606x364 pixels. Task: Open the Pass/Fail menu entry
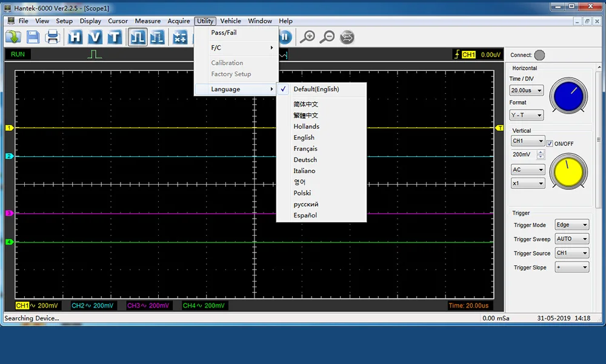pos(224,33)
